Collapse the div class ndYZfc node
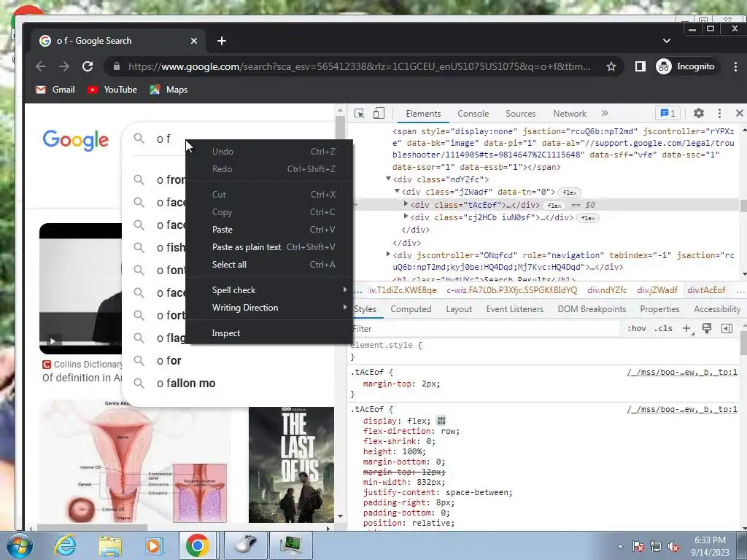This screenshot has width=747, height=560. [388, 179]
